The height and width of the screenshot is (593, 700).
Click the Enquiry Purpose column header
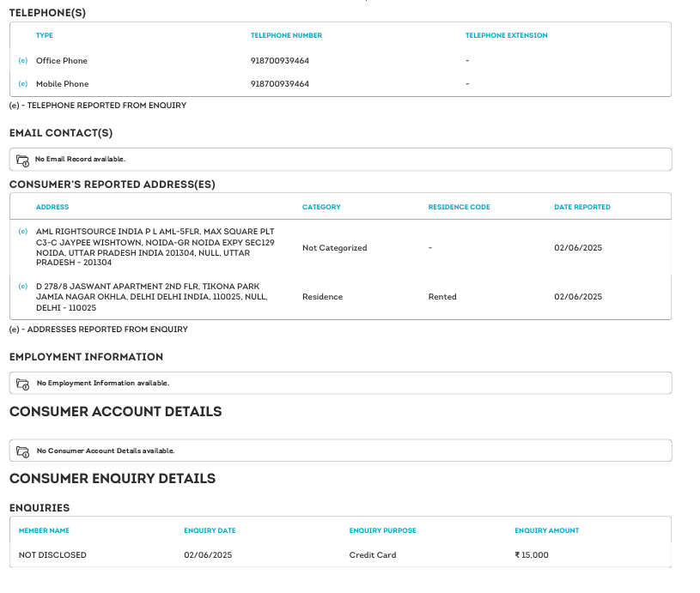pyautogui.click(x=382, y=531)
